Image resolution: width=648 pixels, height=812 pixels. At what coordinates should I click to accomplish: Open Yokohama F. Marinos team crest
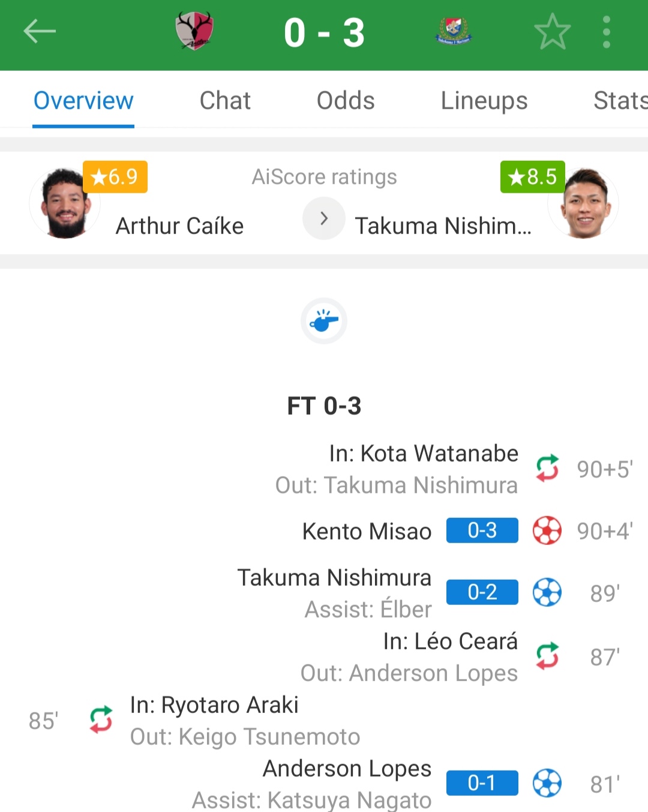click(x=453, y=32)
